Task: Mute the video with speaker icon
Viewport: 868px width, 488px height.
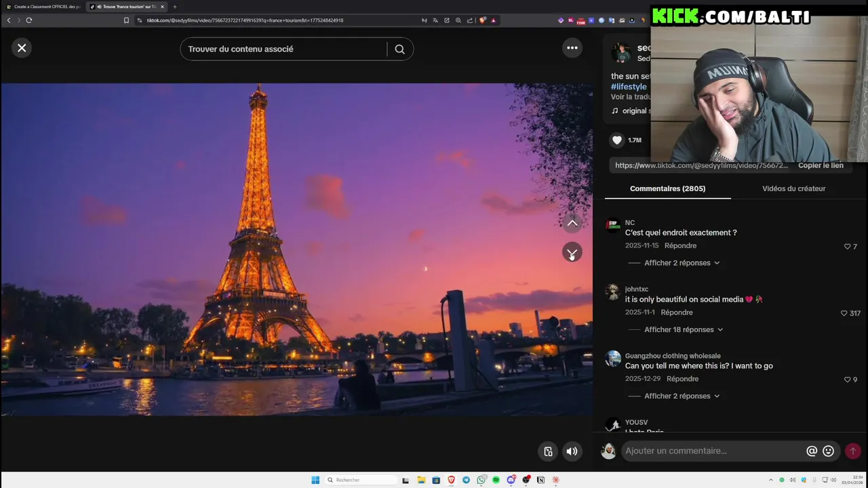Action: pos(572,451)
